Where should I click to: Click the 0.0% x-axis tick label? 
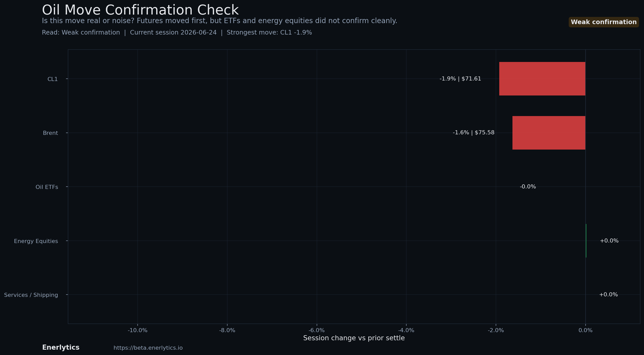click(586, 330)
